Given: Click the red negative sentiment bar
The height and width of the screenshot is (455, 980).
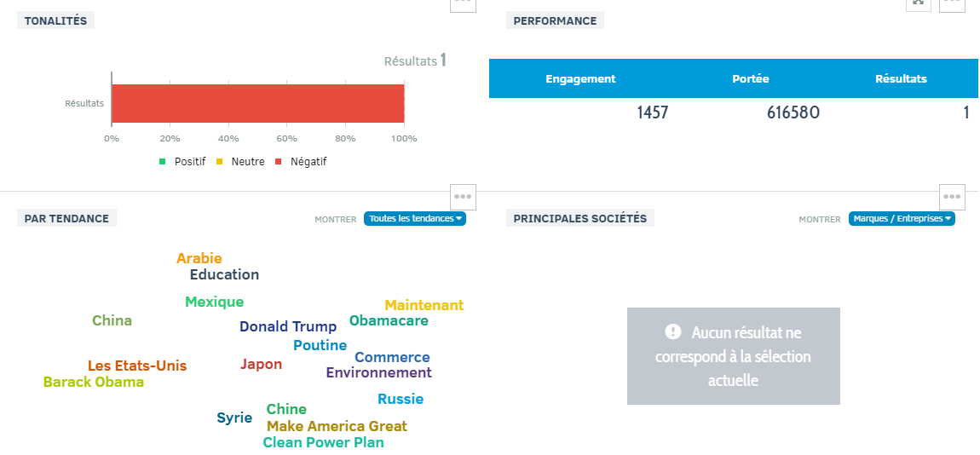Looking at the screenshot, I should (258, 103).
